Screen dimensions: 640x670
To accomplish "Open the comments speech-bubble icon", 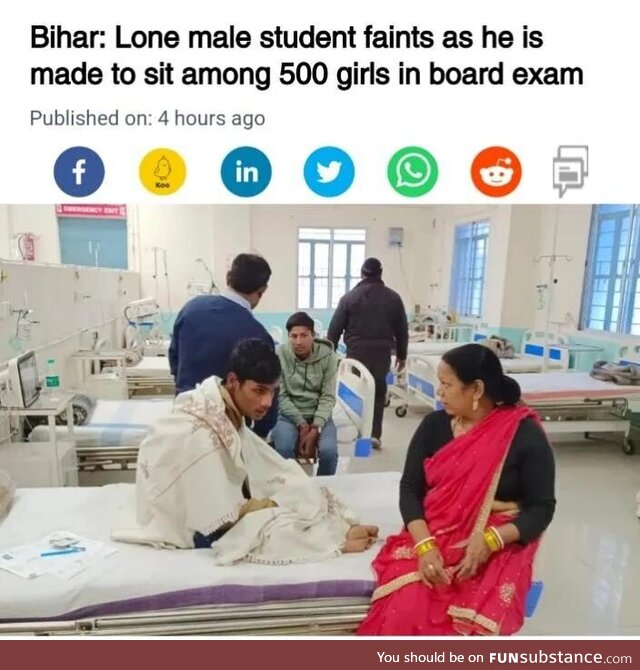I will [570, 170].
